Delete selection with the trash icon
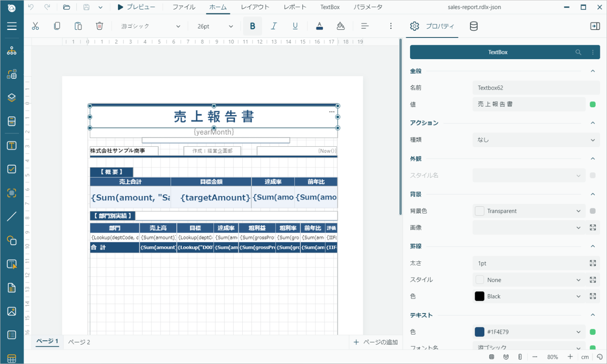 point(100,26)
